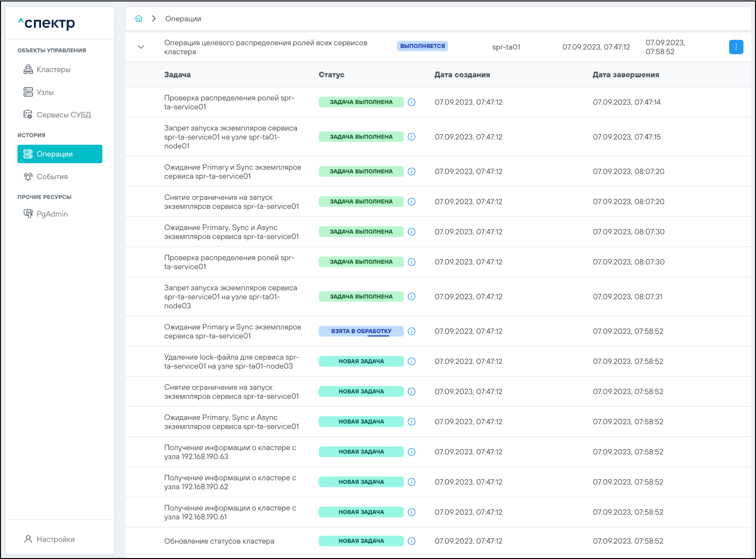Click the Спектр logo
Image resolution: width=756 pixels, height=559 pixels.
click(47, 23)
